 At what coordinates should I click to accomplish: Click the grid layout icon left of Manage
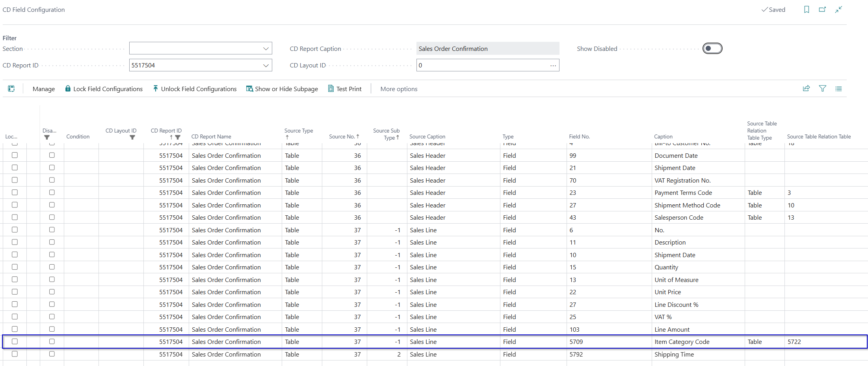(x=11, y=89)
